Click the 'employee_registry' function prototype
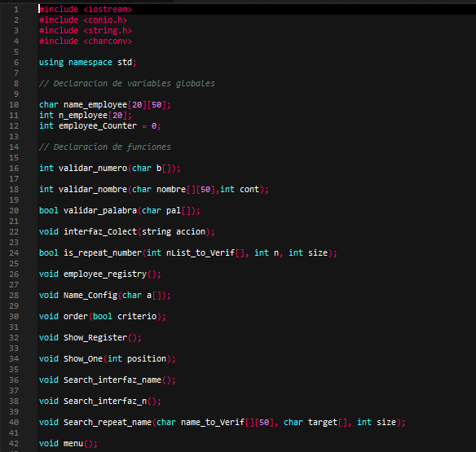The width and height of the screenshot is (476, 452). pyautogui.click(x=100, y=274)
